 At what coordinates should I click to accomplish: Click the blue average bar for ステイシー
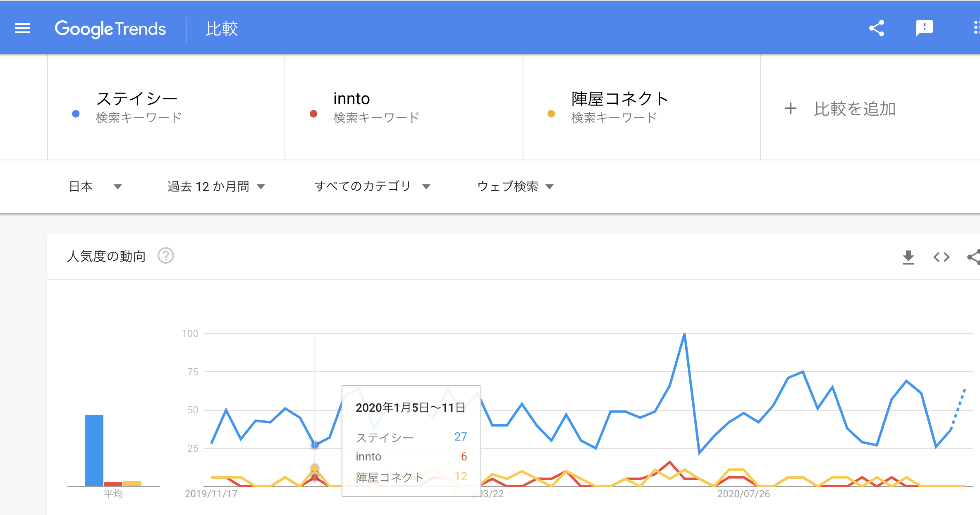tap(94, 450)
